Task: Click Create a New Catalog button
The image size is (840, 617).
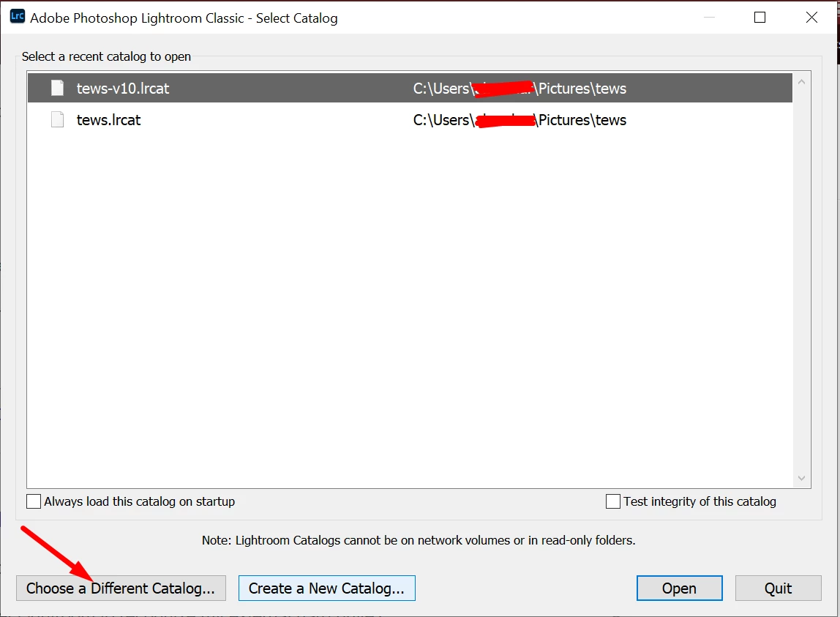Action: point(327,588)
